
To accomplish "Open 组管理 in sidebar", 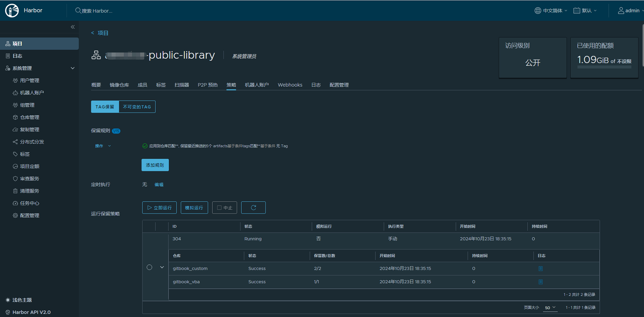I will pyautogui.click(x=27, y=105).
